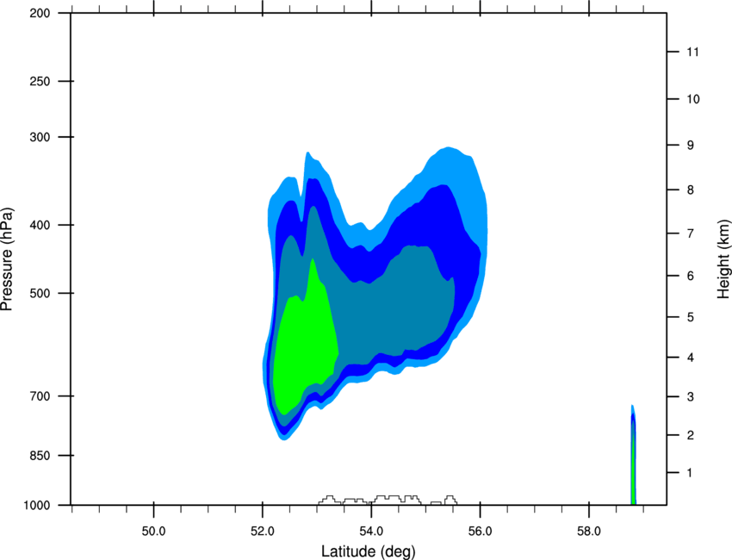
Task: Click the 52.0 latitude tick label
Action: tap(263, 532)
